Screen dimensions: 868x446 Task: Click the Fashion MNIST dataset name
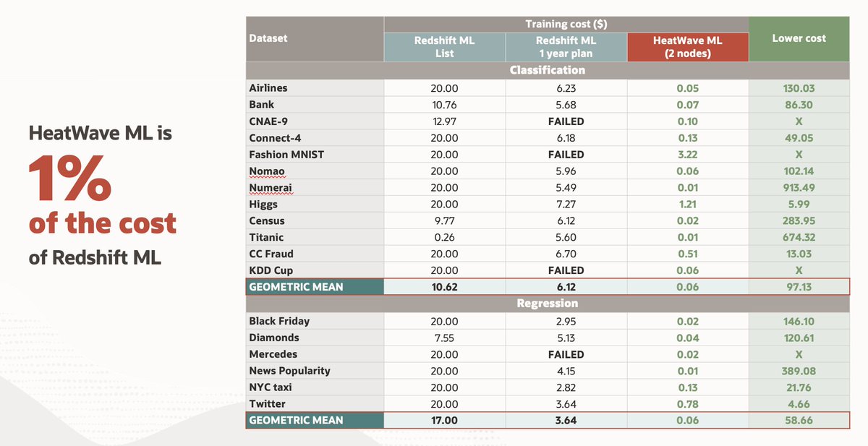[x=286, y=155]
